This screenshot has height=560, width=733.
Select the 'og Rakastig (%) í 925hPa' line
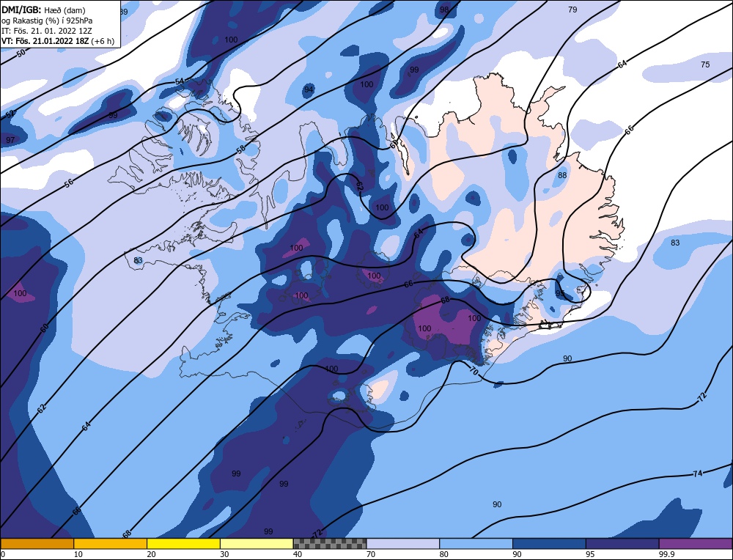[47, 21]
